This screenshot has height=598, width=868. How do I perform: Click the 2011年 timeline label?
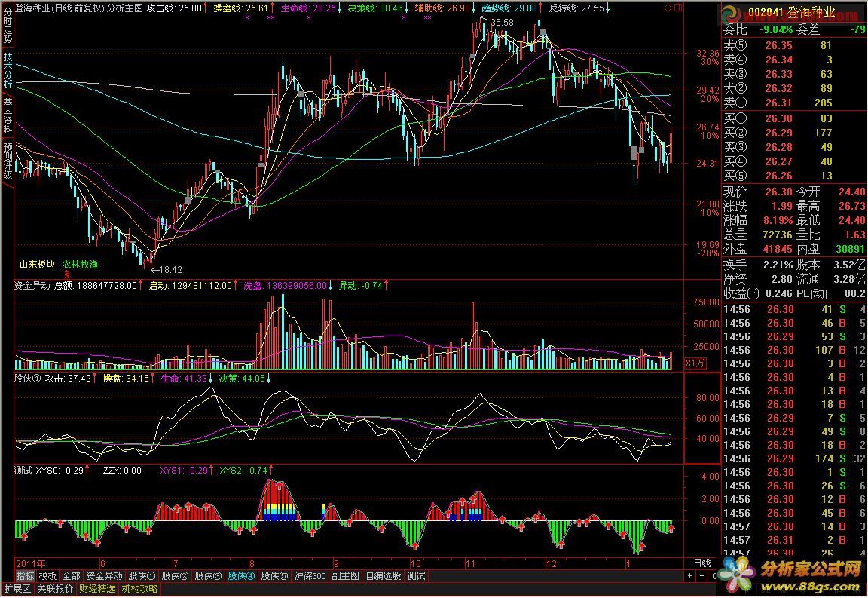[31, 563]
